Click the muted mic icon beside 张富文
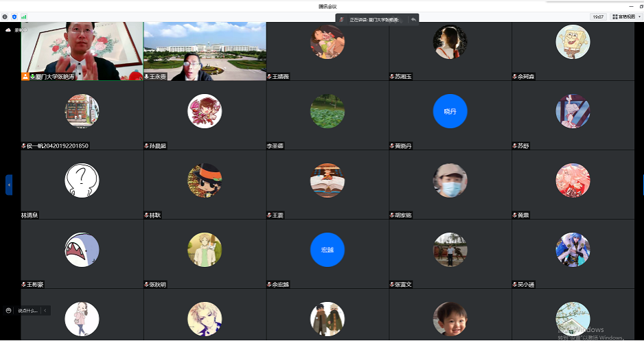Screen dimensions: 644x341 point(392,285)
